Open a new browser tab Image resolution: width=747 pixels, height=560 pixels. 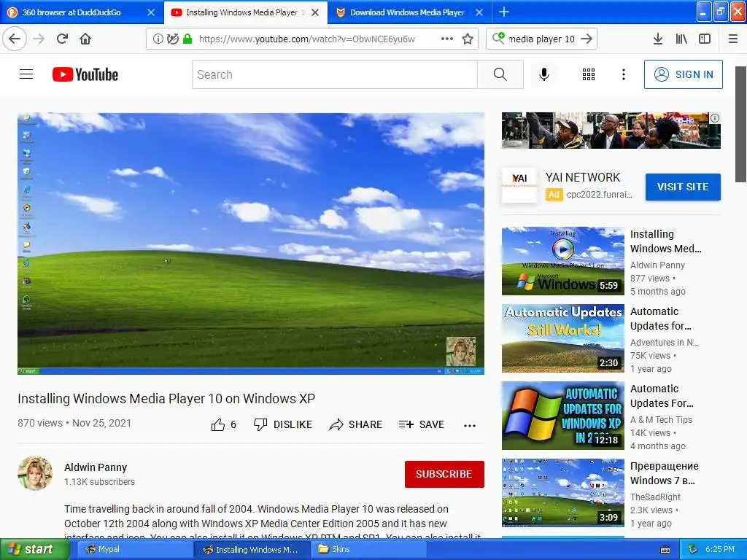[503, 12]
